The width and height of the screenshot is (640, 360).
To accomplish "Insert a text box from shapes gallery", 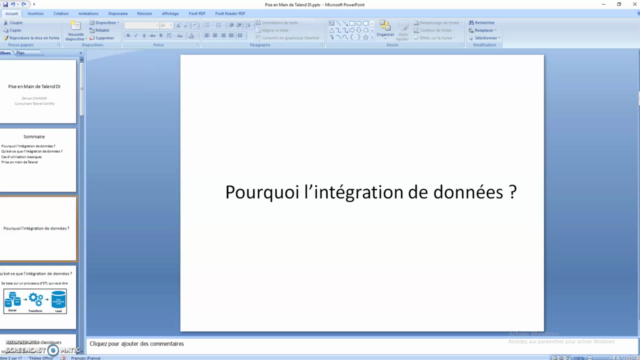I will coord(331,23).
